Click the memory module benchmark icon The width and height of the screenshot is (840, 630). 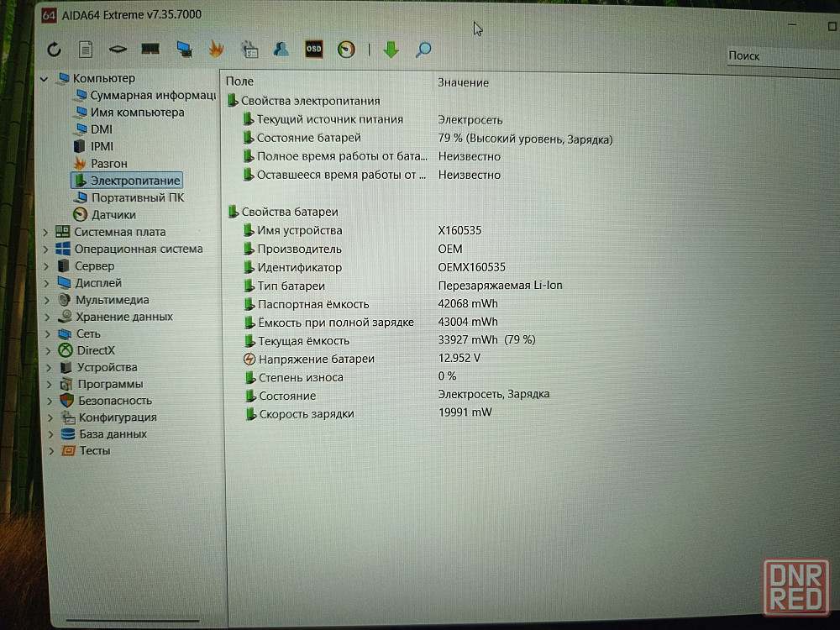click(x=150, y=50)
